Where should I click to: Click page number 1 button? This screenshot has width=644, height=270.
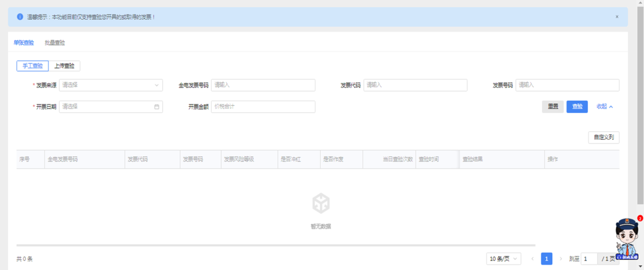547,259
